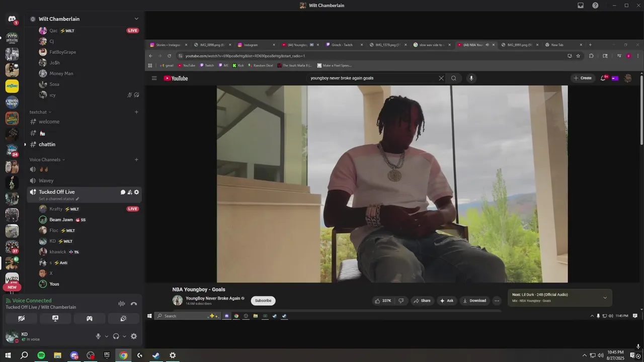Start screen share in Discord voice panel

pos(55,318)
